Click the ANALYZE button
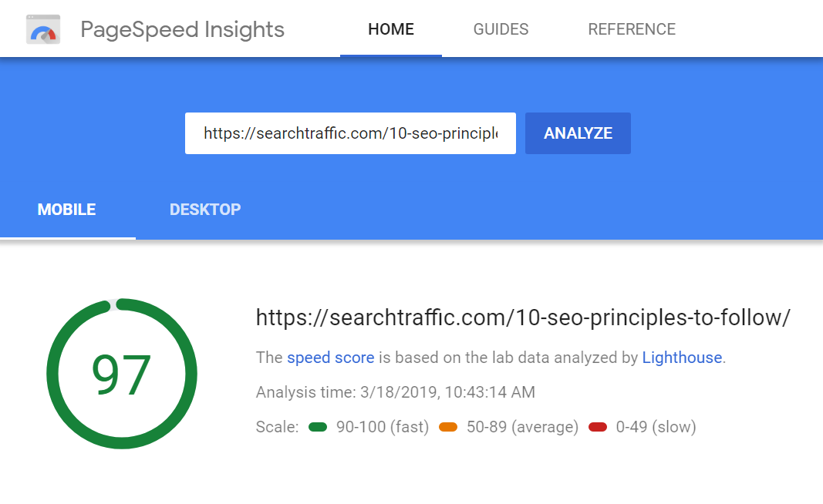Screen dimensions: 823x504 point(578,133)
